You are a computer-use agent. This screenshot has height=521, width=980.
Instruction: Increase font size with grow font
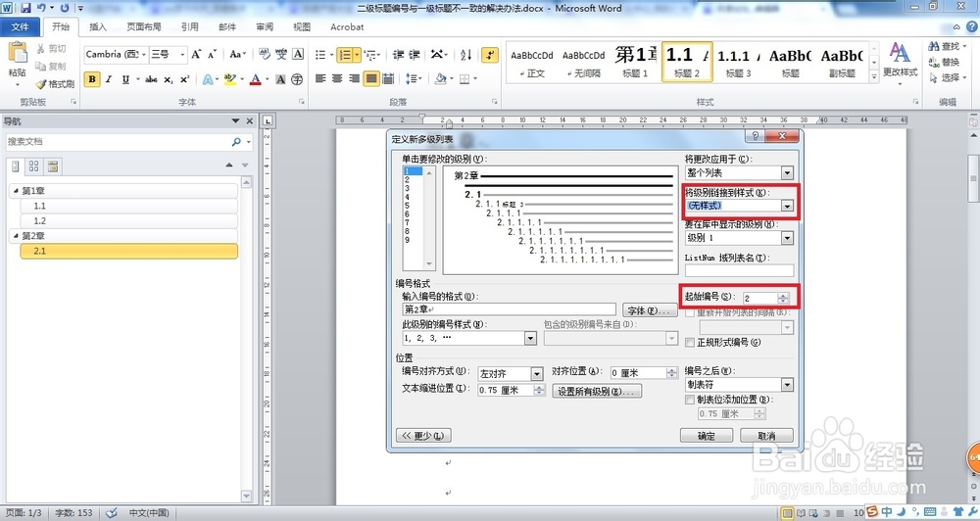pyautogui.click(x=196, y=54)
